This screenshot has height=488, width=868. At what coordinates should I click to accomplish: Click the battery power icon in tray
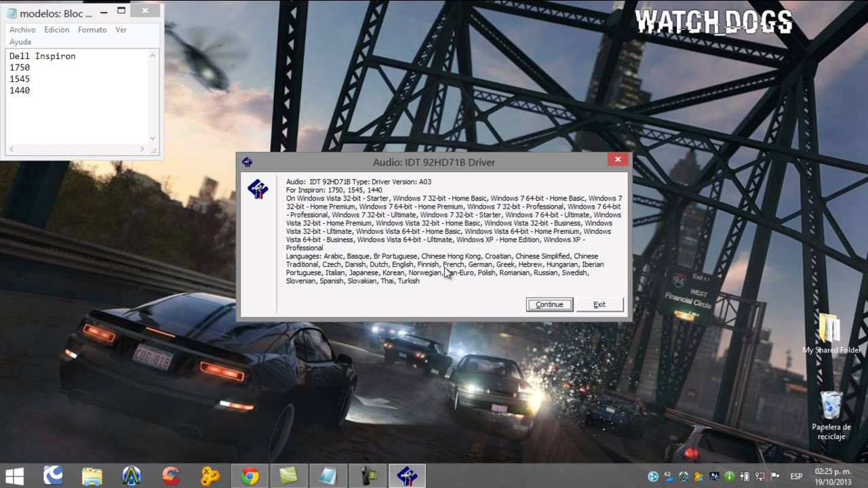point(745,476)
